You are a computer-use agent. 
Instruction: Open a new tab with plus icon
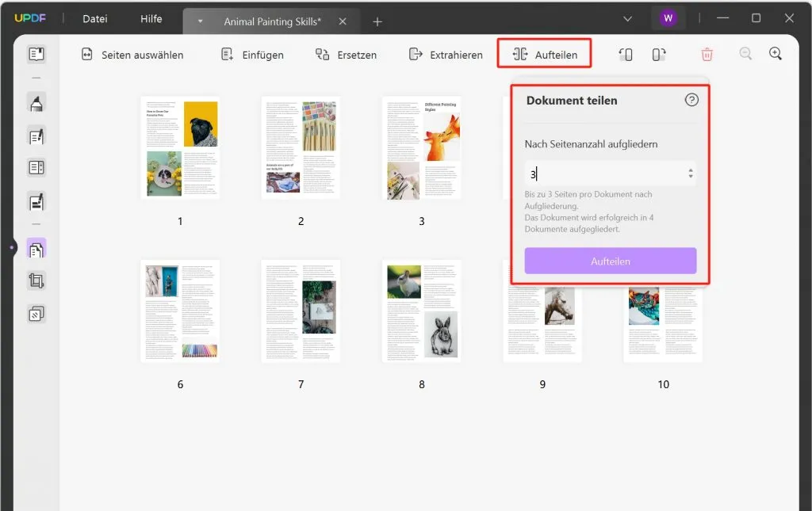click(377, 21)
